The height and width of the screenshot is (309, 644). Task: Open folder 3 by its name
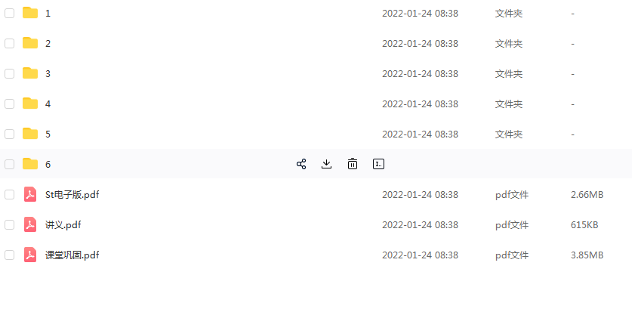[x=48, y=73]
